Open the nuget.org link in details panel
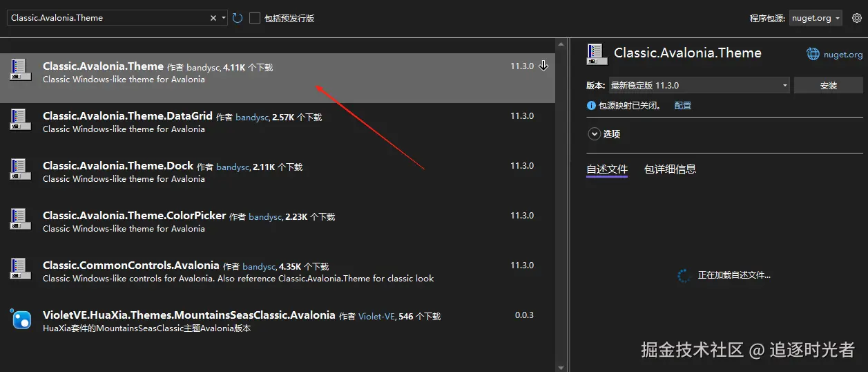Viewport: 868px width, 372px height. tap(842, 55)
